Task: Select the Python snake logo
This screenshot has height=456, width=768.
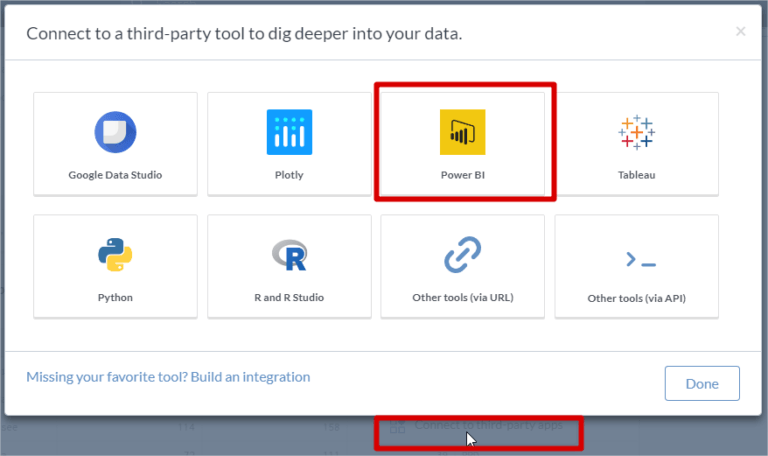Action: (115, 256)
